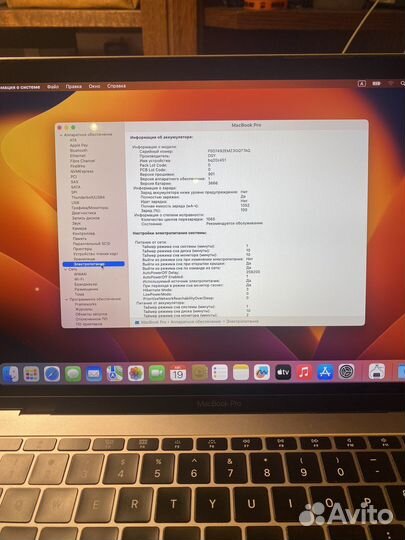The image size is (405, 540).
Task: Click the Wi-Fi icon in menu bar
Action: 391,83
